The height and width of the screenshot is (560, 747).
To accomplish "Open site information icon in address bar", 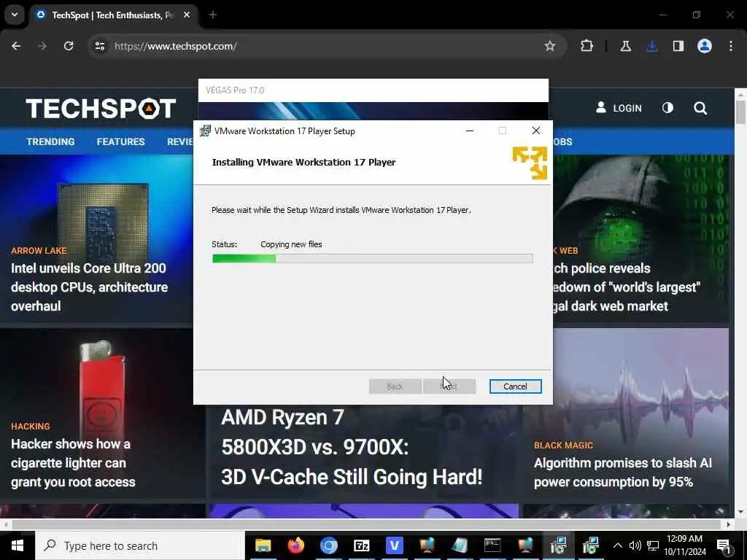I will 99,46.
